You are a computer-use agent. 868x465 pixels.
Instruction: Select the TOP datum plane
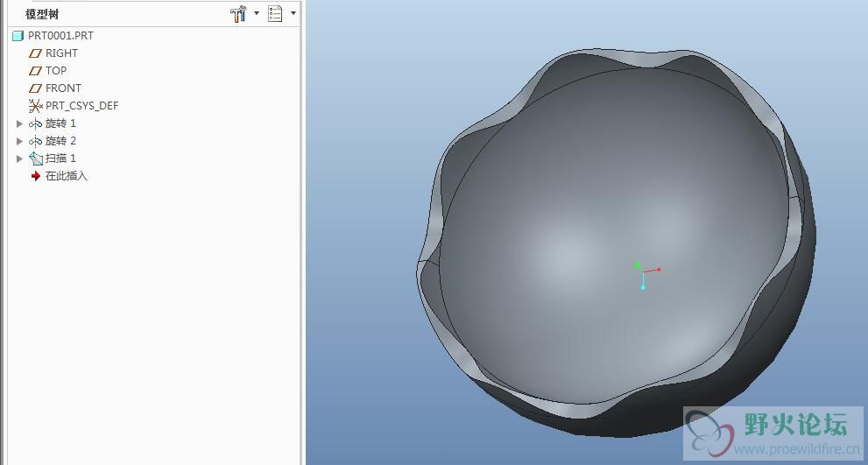56,71
